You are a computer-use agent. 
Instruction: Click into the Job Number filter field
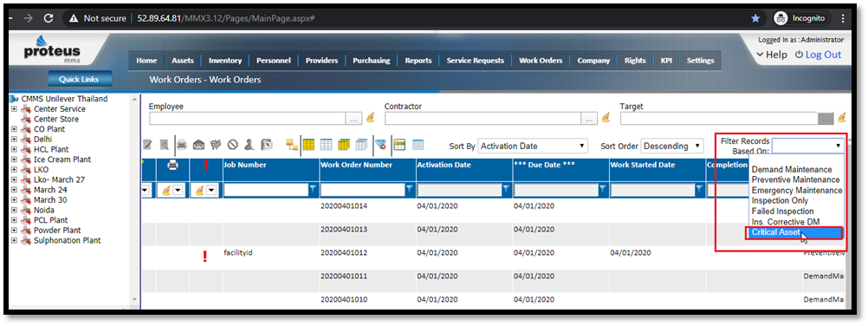[266, 190]
